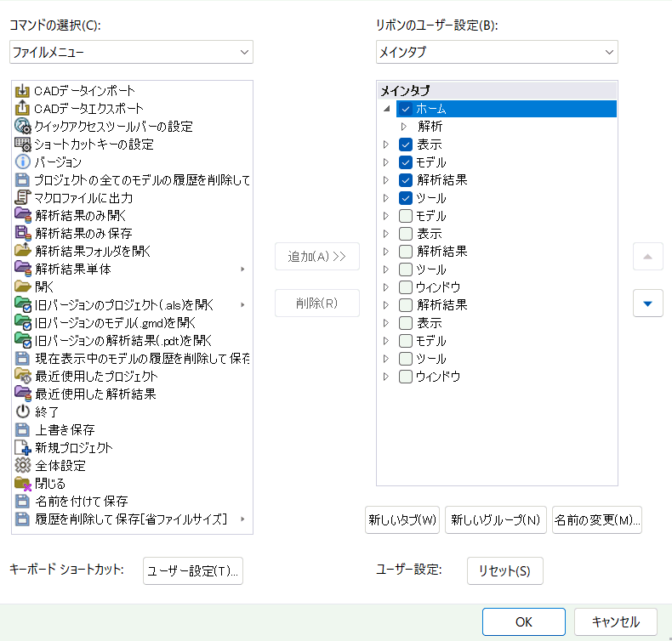Click the ショートカットキーの設定 keyboard icon
672x641 pixels.
pyautogui.click(x=23, y=145)
